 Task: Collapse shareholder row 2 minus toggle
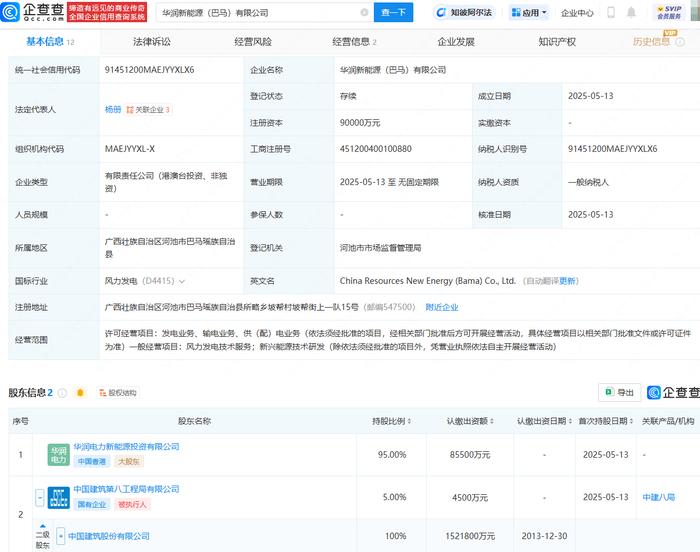40,498
